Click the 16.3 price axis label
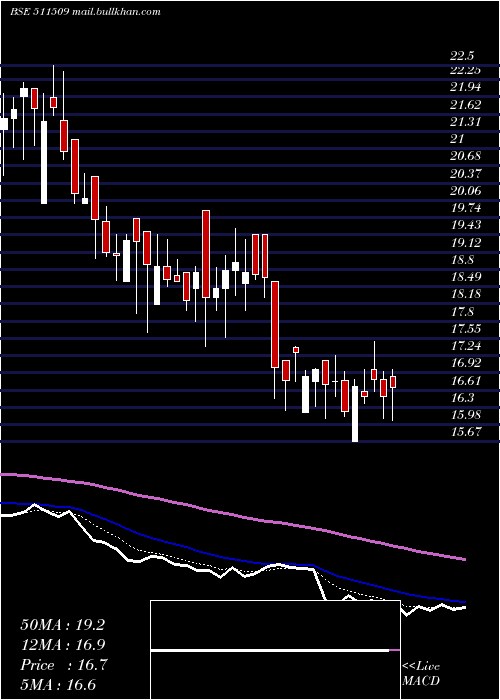The width and height of the screenshot is (500, 700). [462, 398]
